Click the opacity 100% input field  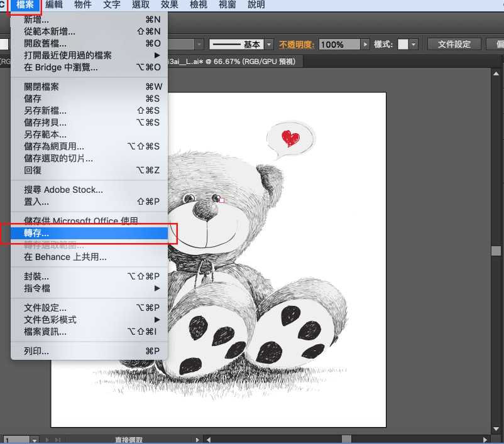tap(339, 45)
